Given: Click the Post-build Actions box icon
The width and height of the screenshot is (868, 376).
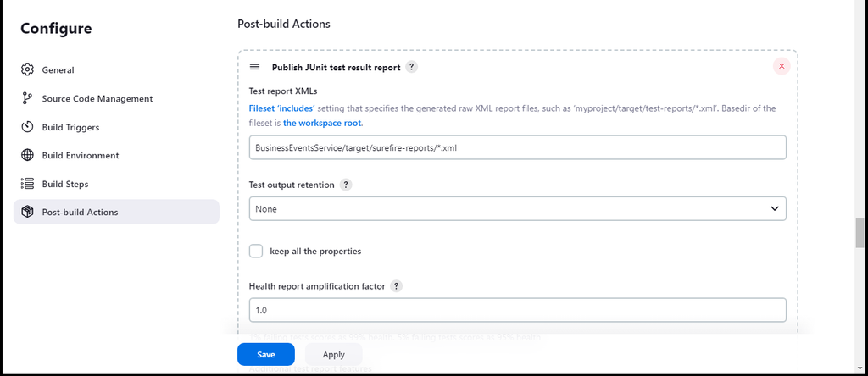Looking at the screenshot, I should click(27, 213).
